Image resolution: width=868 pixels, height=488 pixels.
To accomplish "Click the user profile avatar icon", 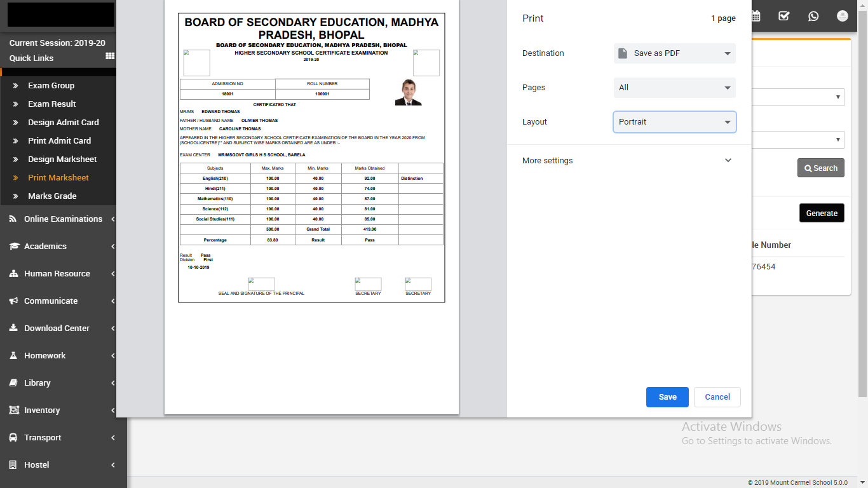I will coord(843,16).
